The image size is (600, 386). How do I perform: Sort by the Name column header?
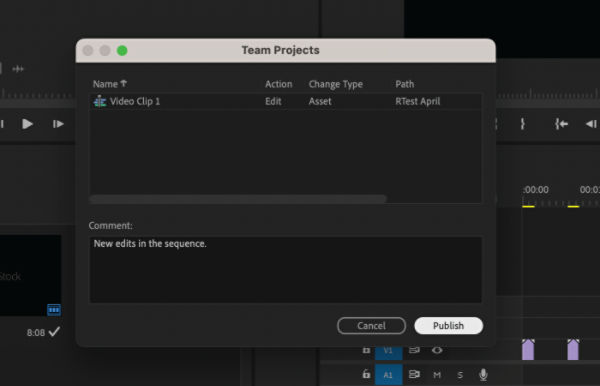(110, 84)
